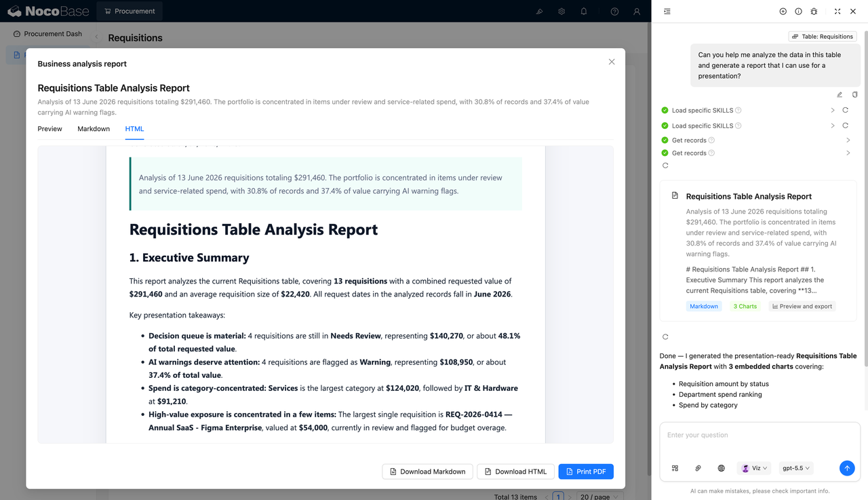Retry the second Load specific SKILLS step

pos(846,126)
